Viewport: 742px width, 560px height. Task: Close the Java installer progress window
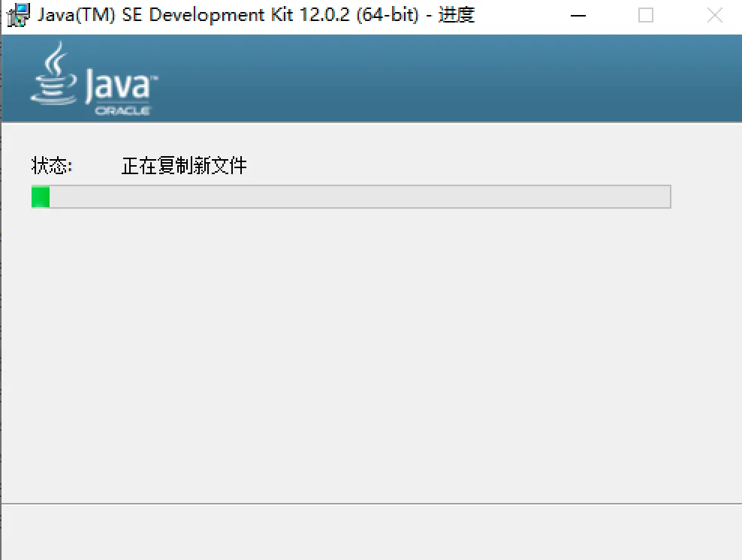[x=714, y=16]
